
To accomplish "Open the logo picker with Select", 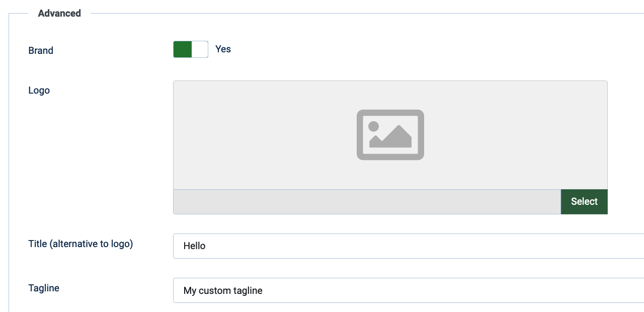I will [584, 202].
